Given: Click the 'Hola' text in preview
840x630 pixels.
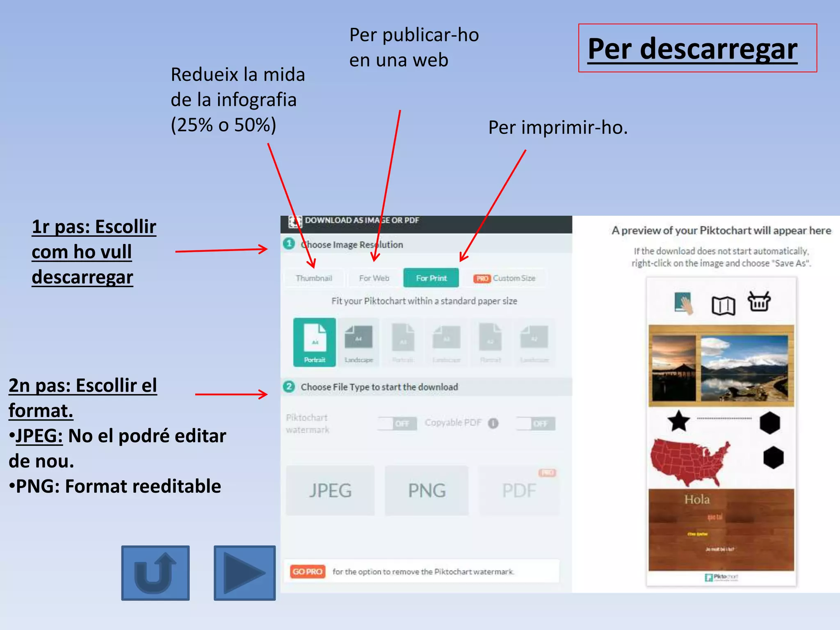Looking at the screenshot, I should click(697, 500).
